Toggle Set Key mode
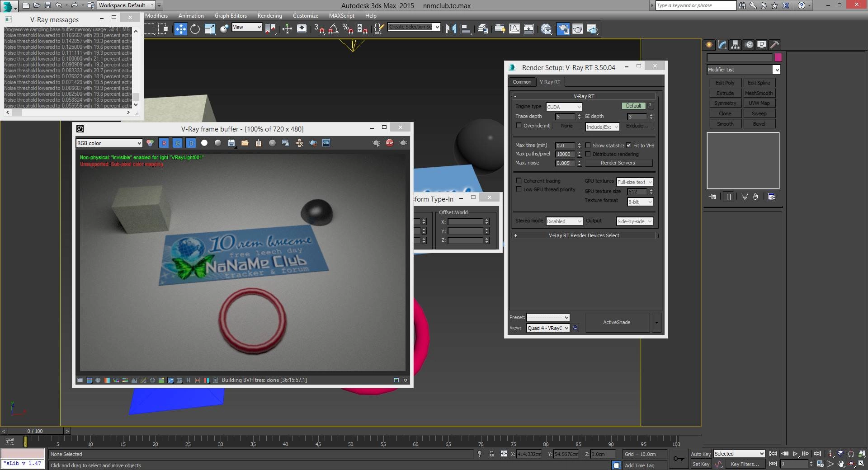 (x=701, y=464)
